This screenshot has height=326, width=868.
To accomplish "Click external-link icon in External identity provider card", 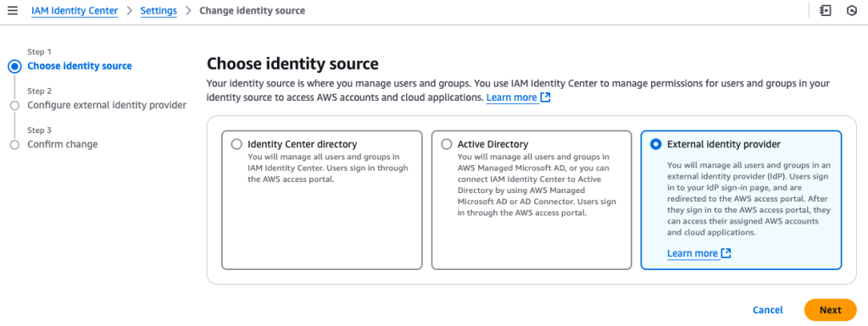I will pos(726,254).
